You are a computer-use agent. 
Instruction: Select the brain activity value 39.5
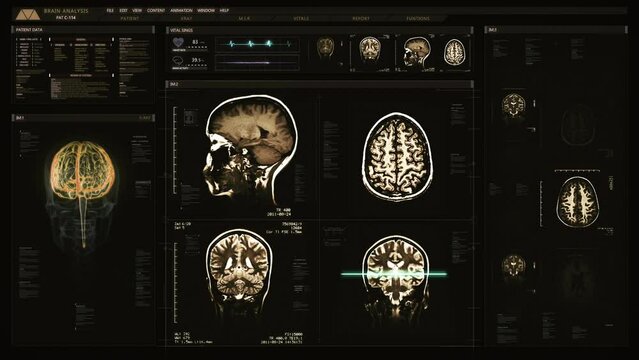(x=196, y=60)
